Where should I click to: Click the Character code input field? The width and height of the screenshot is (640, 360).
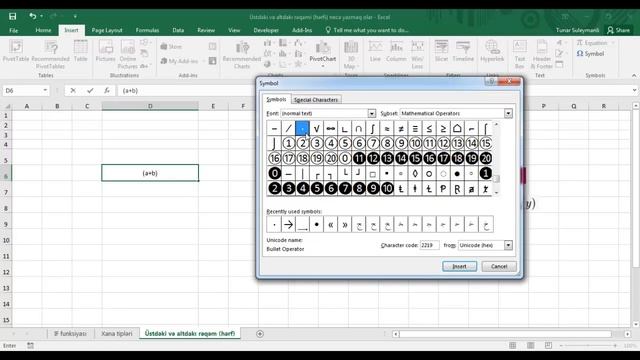pyautogui.click(x=429, y=245)
